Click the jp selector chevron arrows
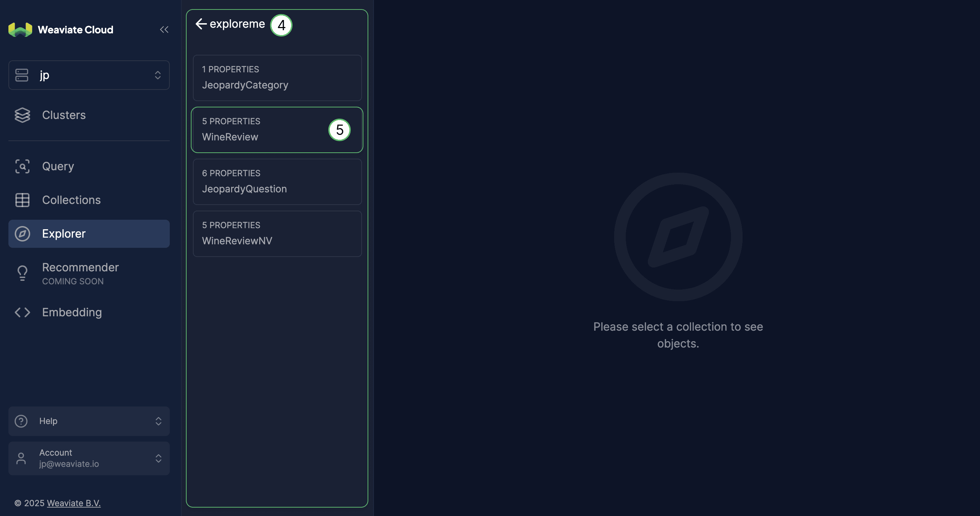 click(x=157, y=75)
